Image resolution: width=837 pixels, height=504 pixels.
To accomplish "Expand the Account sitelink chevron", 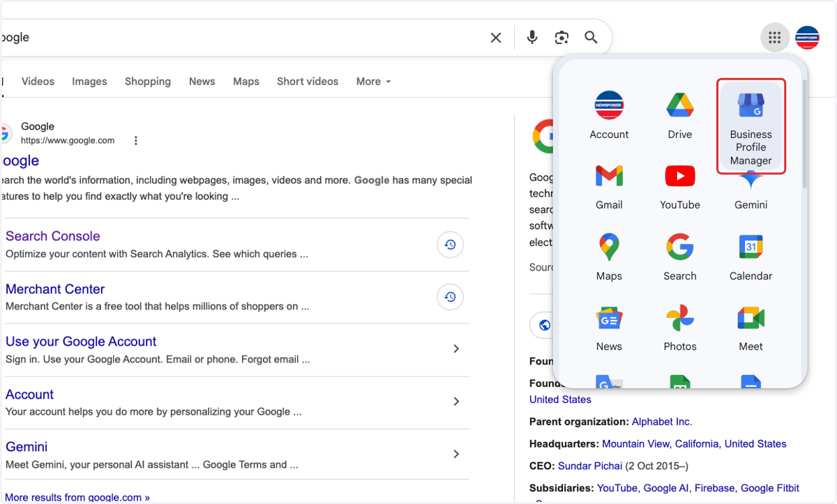I will 456,402.
